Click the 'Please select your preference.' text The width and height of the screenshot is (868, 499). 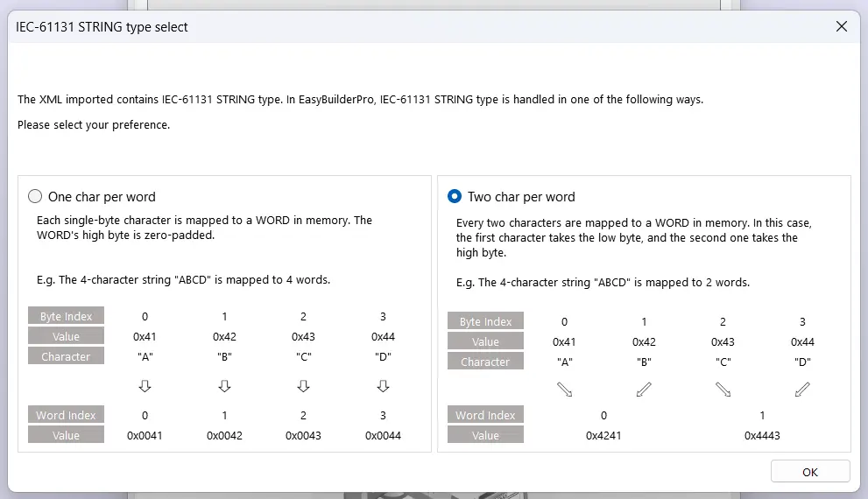click(x=94, y=125)
